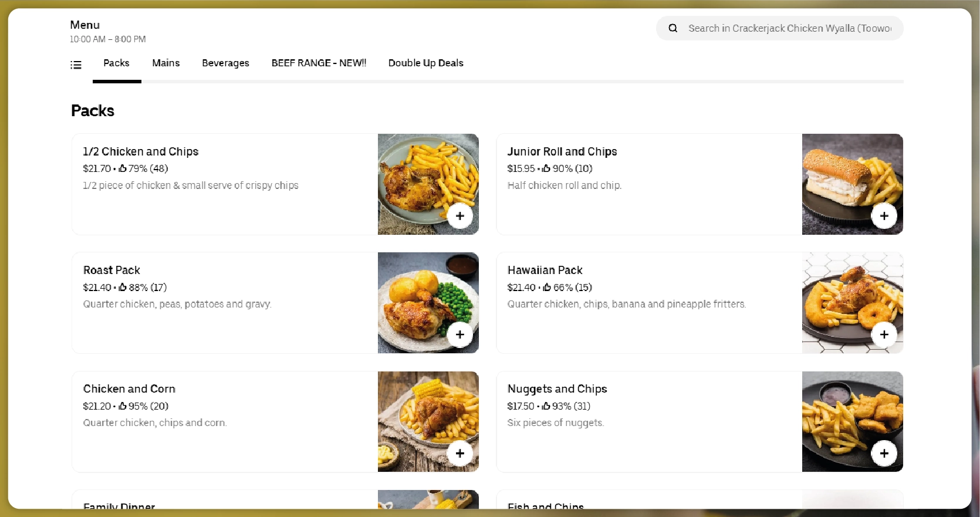Screen dimensions: 980x517
Task: Open the Junior Roll and Chips title
Action: (562, 151)
